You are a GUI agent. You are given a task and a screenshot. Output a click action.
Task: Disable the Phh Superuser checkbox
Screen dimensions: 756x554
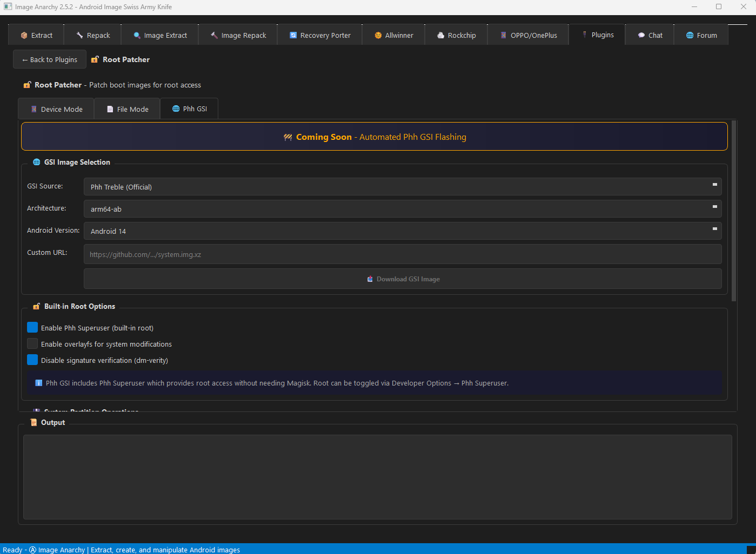32,327
